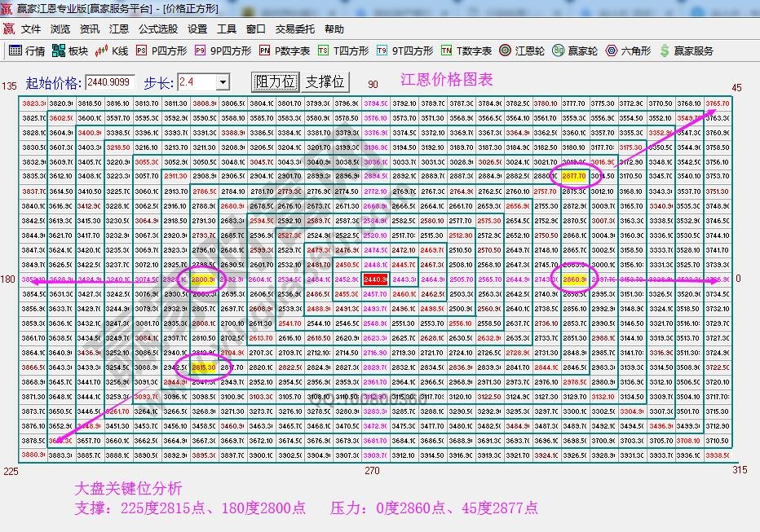Open the 行情 market quotes view
The height and width of the screenshot is (532, 760).
click(x=27, y=51)
